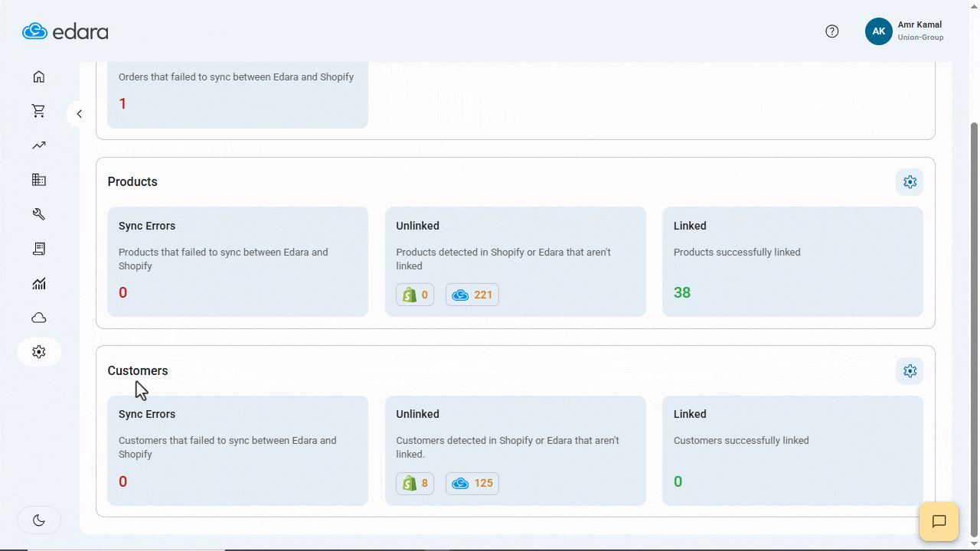
Task: Click the Unlinked title in Customers
Action: [418, 414]
